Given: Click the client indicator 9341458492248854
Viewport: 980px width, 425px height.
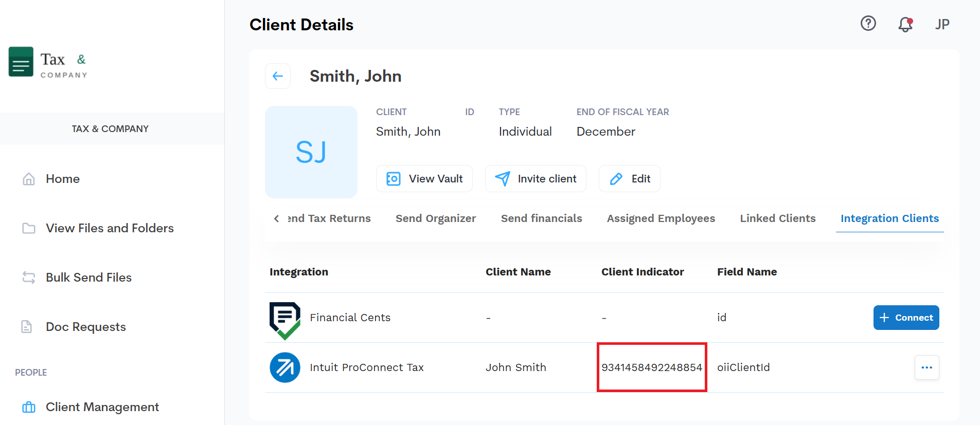Looking at the screenshot, I should pyautogui.click(x=652, y=367).
